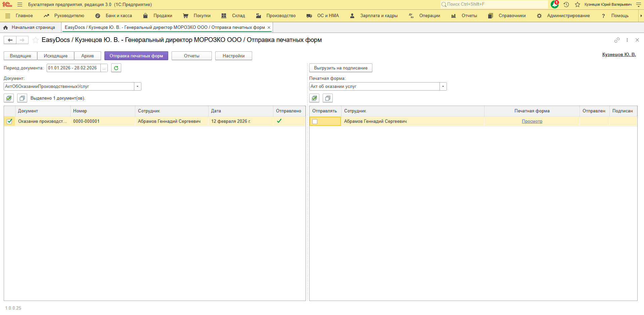Click uncheck-all icon above print forms table

(x=328, y=98)
